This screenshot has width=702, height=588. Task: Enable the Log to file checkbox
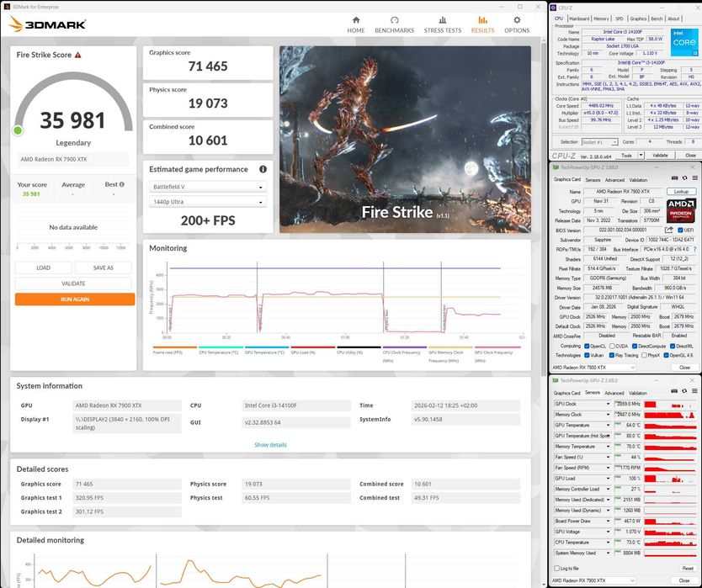pyautogui.click(x=556, y=569)
